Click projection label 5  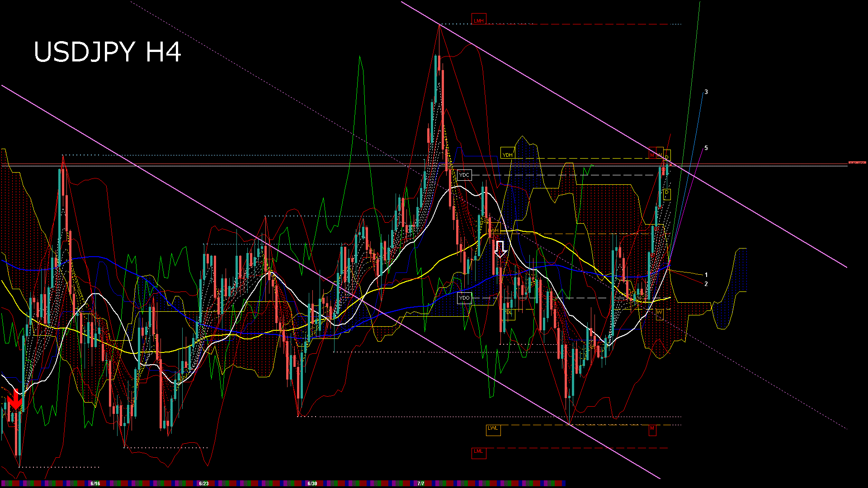coord(706,148)
